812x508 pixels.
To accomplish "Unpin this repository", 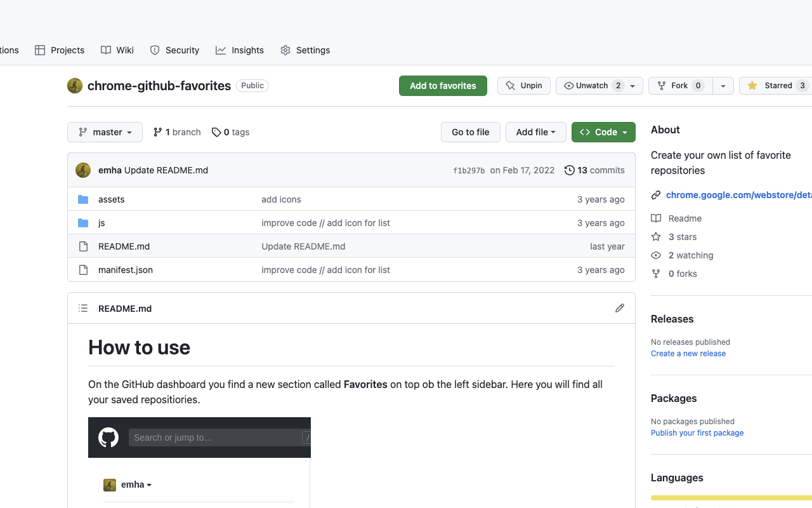I will pos(524,86).
